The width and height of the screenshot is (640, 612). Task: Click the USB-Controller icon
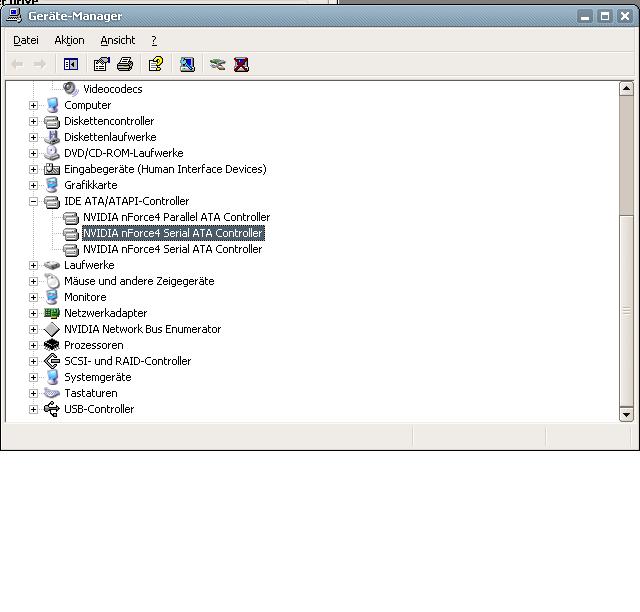coord(52,409)
